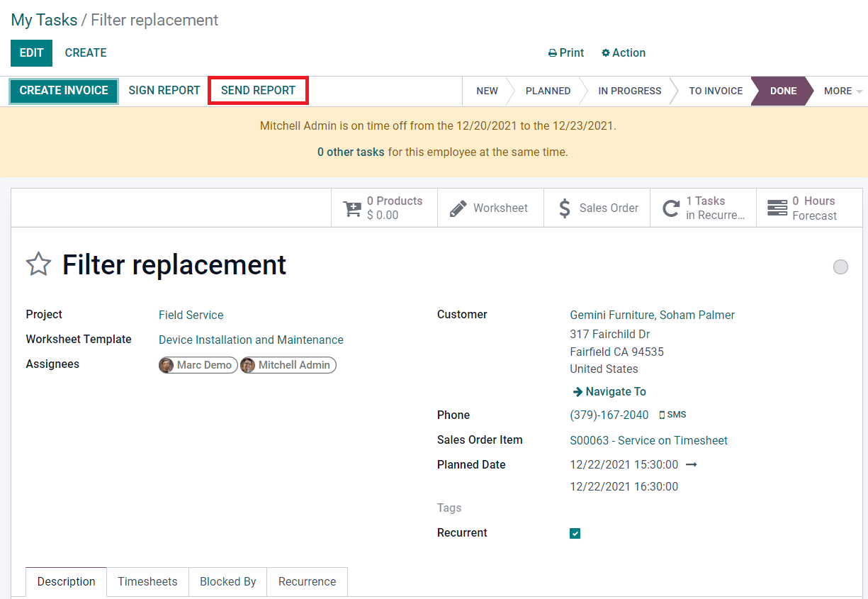Click the address line 317 Fairchild Dr
This screenshot has height=599, width=868.
(x=609, y=335)
